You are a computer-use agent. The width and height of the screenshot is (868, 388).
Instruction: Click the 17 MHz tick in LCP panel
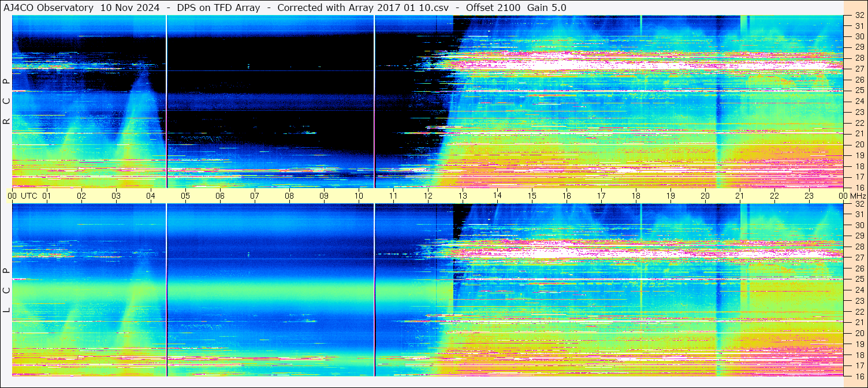(x=859, y=365)
